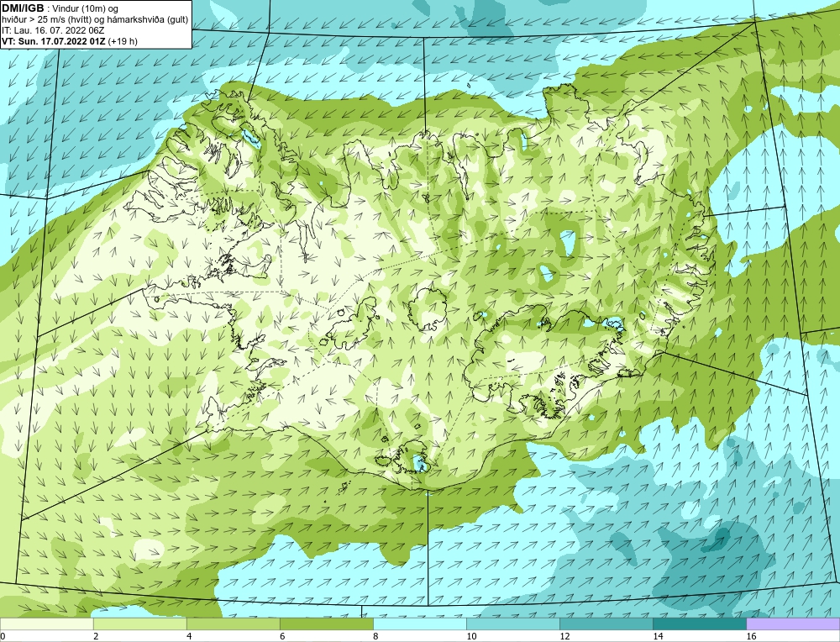Click the 10–12 m/s teal legend swatch
This screenshot has height=642, width=840.
(x=512, y=624)
